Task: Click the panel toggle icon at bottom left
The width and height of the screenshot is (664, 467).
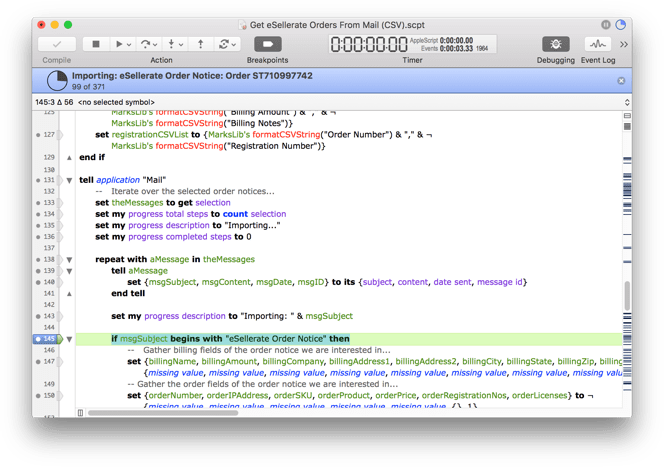Action: click(x=80, y=413)
